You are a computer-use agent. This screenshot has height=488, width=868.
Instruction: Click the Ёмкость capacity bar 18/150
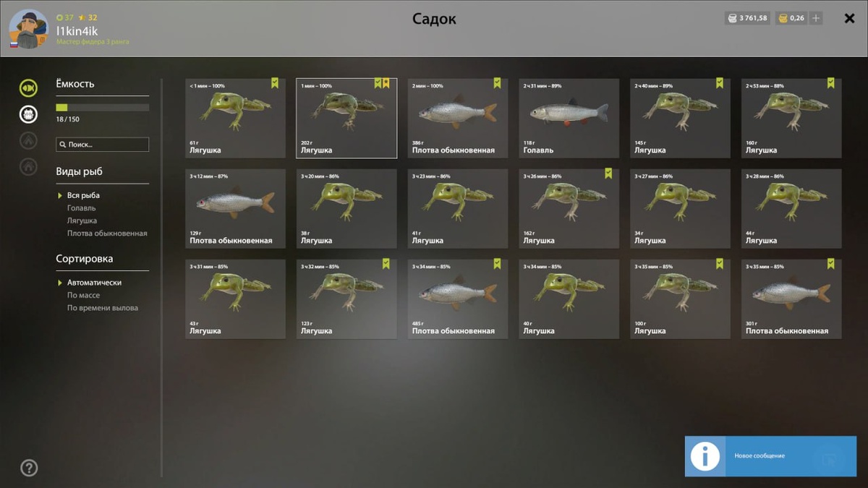coord(103,107)
